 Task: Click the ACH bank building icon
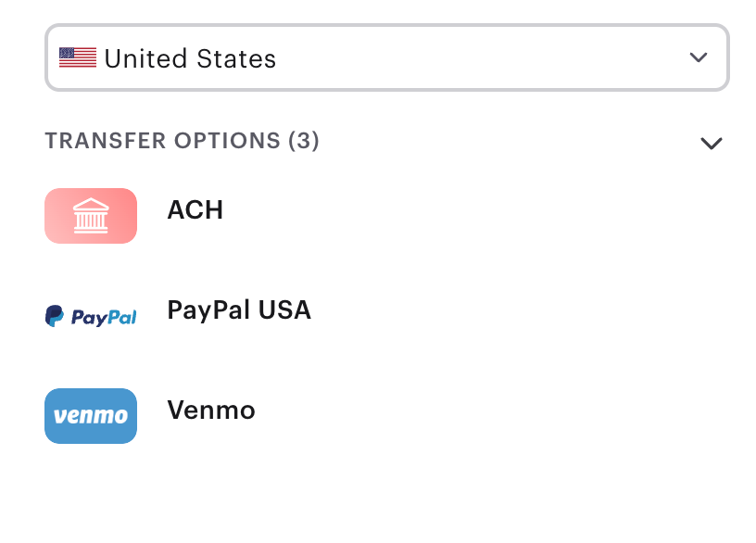tap(91, 216)
